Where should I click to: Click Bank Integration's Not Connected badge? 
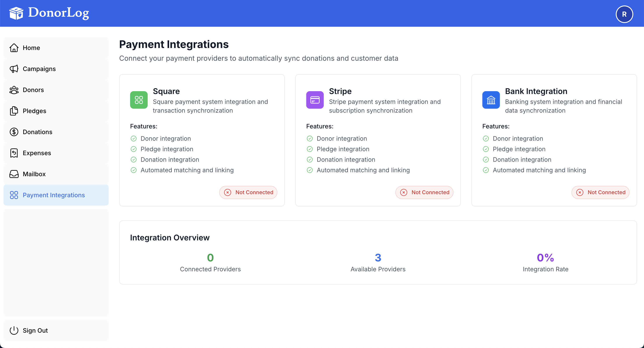(600, 192)
